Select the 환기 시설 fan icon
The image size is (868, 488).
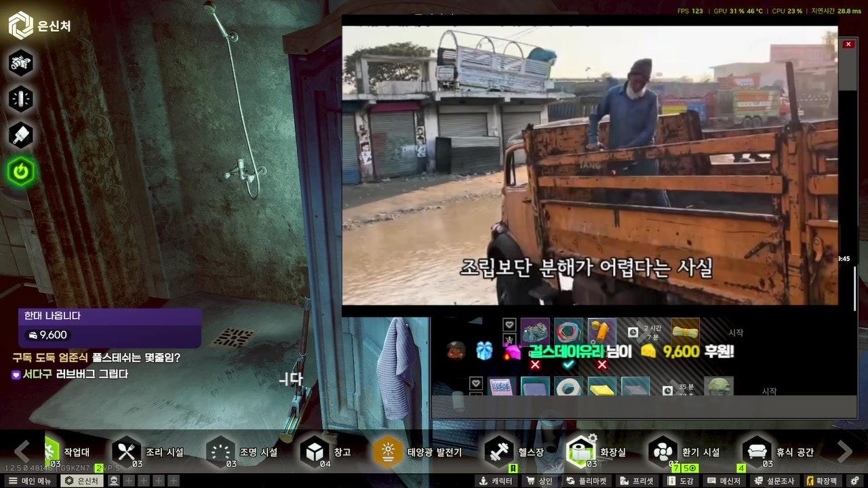(x=663, y=452)
